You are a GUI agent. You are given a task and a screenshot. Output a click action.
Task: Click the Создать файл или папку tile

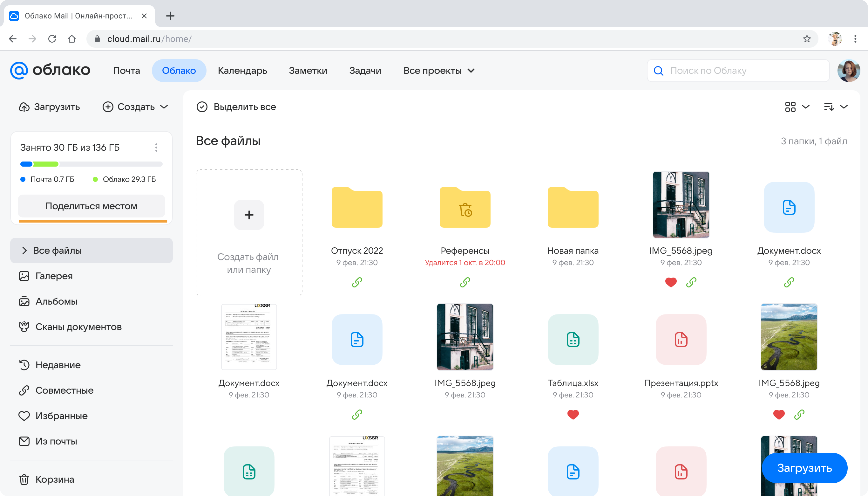[249, 233]
